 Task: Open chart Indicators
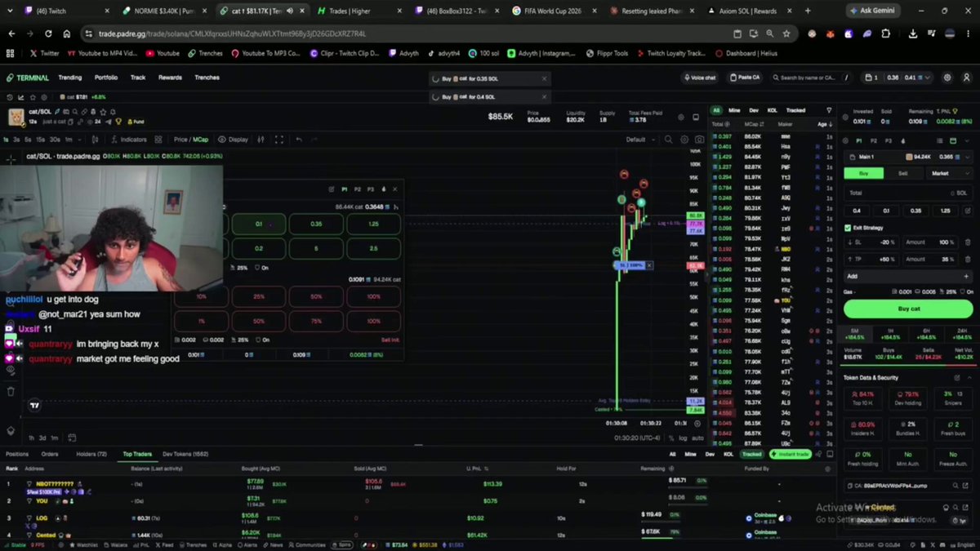[129, 140]
